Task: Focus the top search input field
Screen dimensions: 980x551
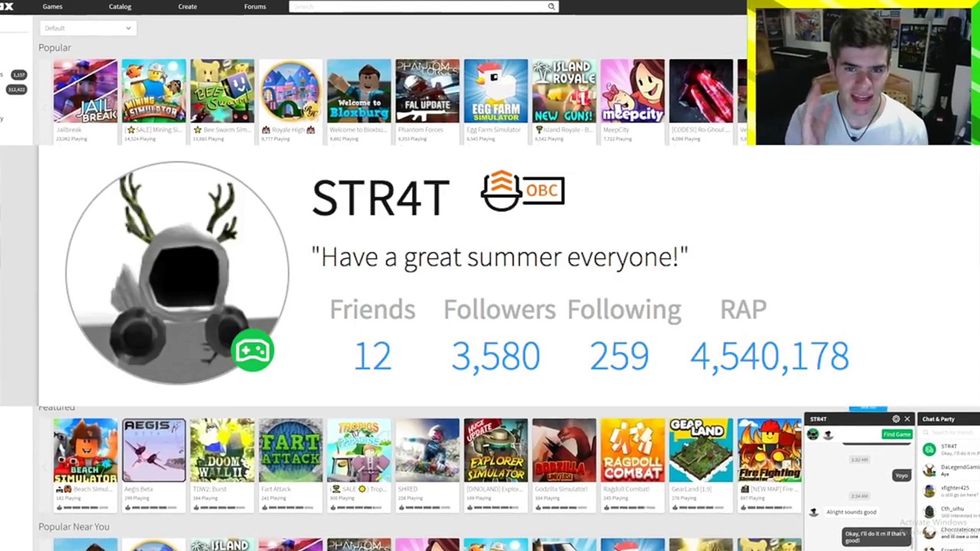Action: coord(418,7)
